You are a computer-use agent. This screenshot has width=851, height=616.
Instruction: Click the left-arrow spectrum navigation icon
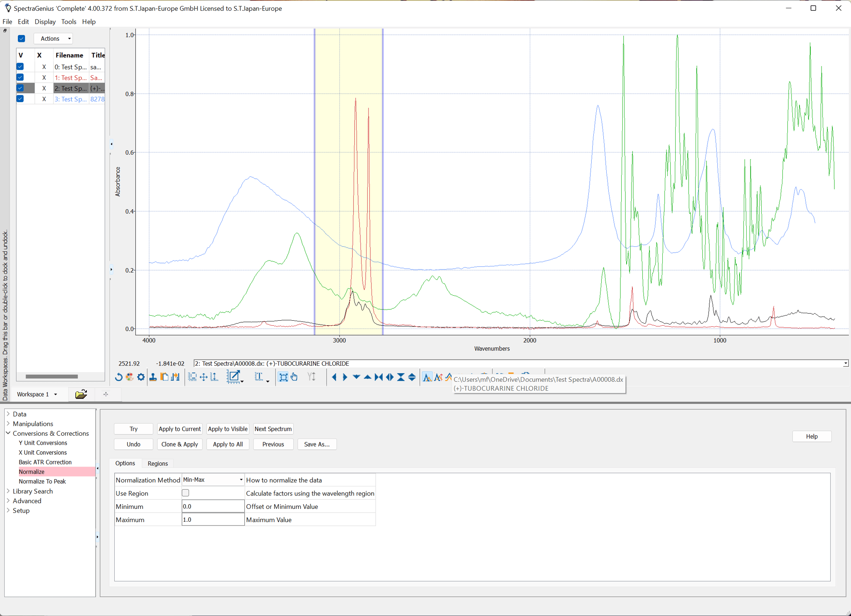pyautogui.click(x=335, y=377)
